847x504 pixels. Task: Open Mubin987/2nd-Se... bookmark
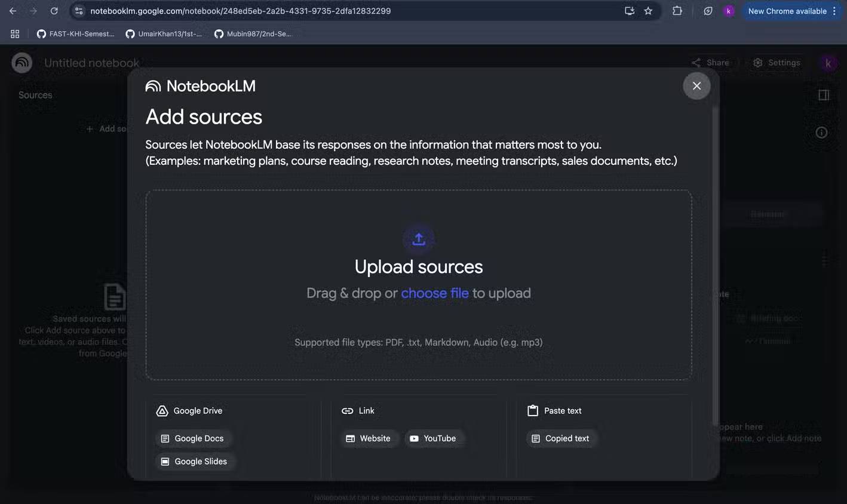click(253, 34)
